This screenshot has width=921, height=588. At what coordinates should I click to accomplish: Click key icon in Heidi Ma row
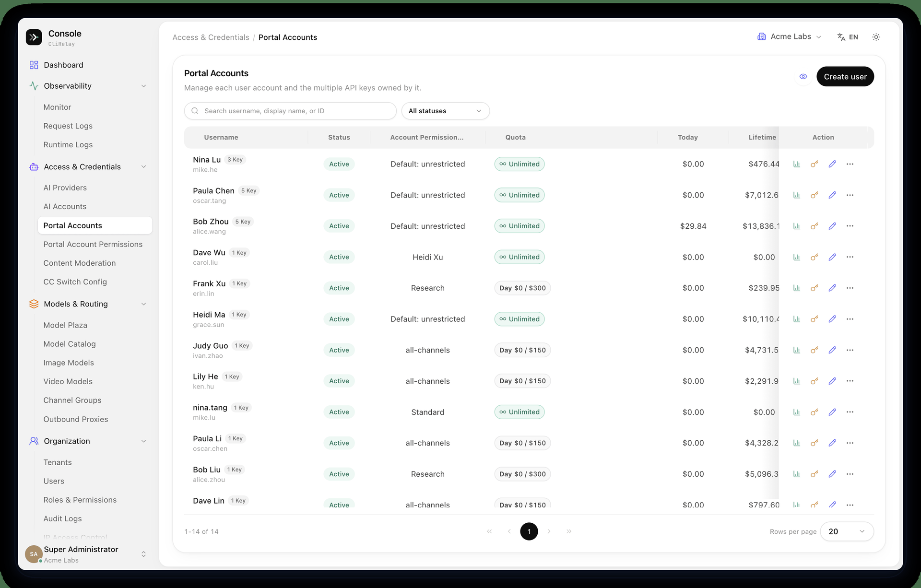click(815, 319)
